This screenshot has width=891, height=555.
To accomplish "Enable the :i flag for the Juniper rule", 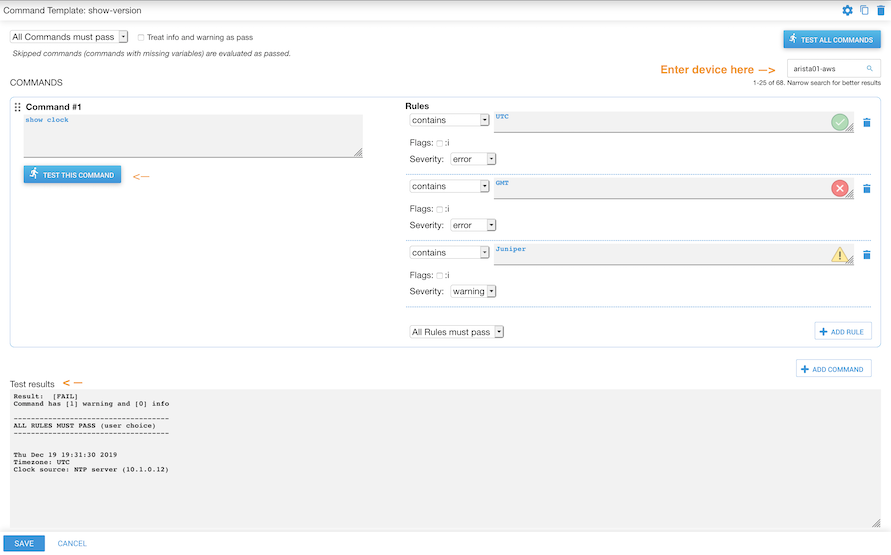I will point(439,276).
